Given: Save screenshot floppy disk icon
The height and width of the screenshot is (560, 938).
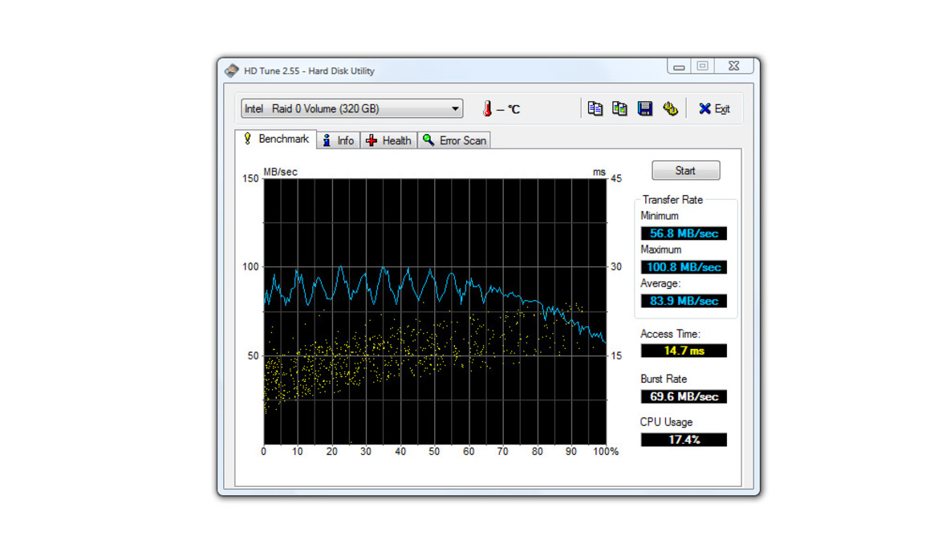Looking at the screenshot, I should 645,108.
